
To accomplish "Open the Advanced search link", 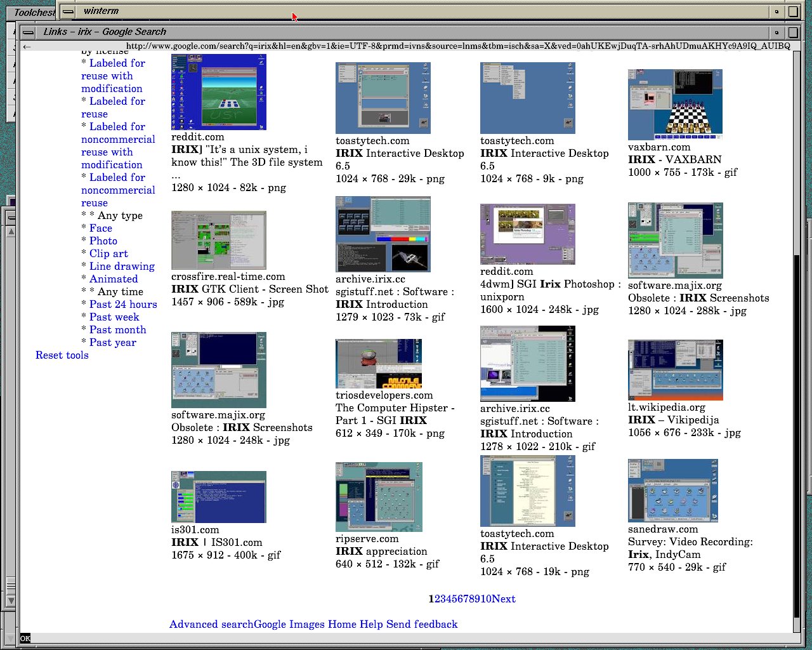I will click(x=211, y=625).
